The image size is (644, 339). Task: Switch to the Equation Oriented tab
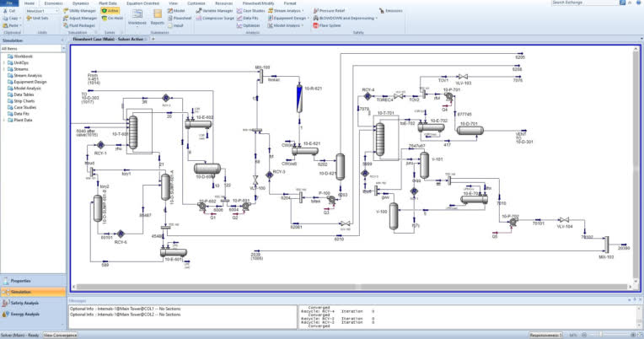[x=142, y=3]
